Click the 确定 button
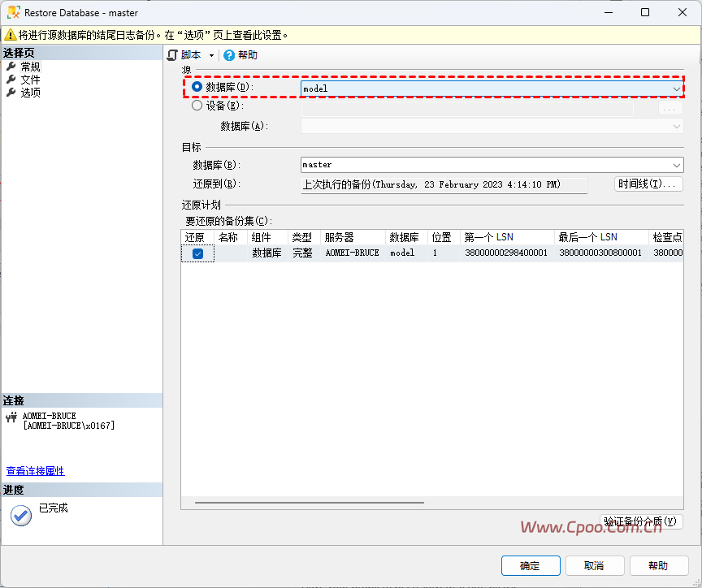 click(x=531, y=565)
